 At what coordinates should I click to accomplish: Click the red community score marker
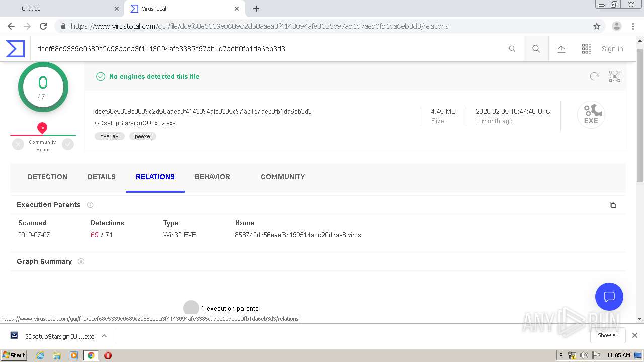(x=43, y=128)
